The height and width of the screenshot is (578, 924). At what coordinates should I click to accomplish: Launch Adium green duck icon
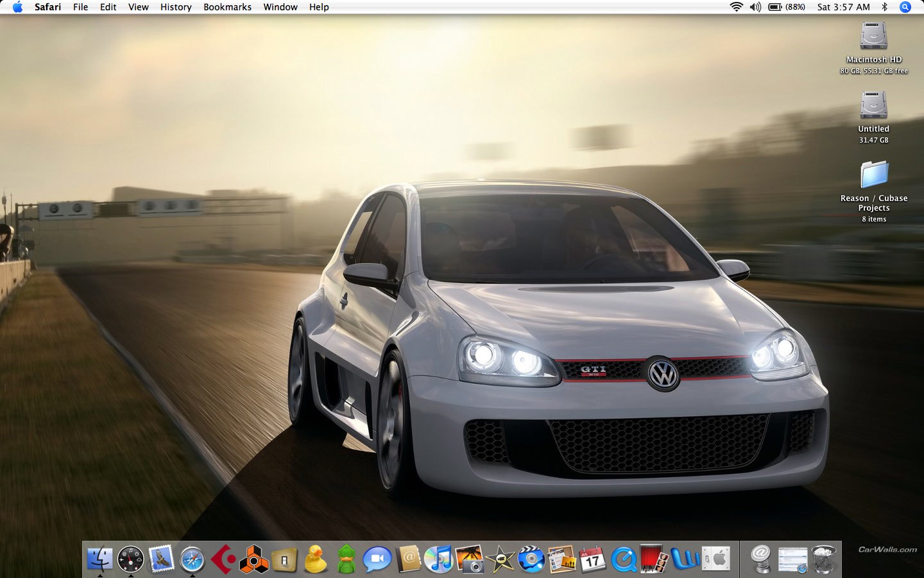[346, 559]
